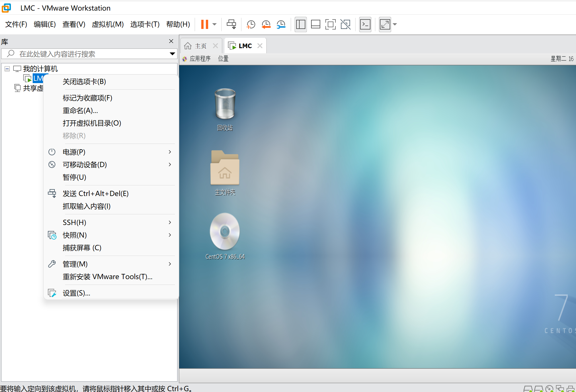
Task: Open the dropdown arrow beside the pause button
Action: (214, 24)
